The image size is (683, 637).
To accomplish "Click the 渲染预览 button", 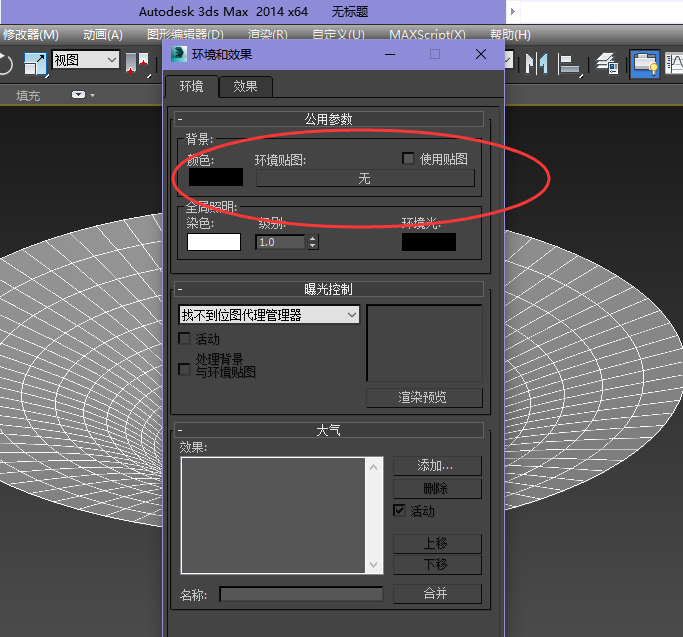I will coord(424,397).
